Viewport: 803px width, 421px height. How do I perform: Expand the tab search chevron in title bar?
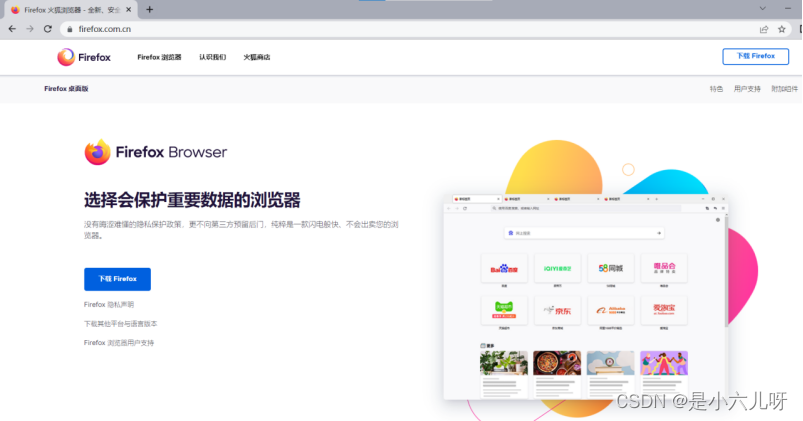tap(763, 9)
